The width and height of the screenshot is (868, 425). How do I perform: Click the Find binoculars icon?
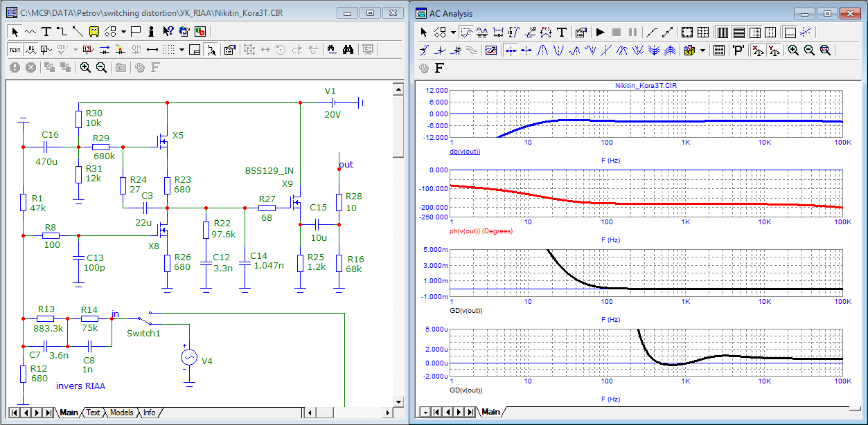click(x=348, y=49)
